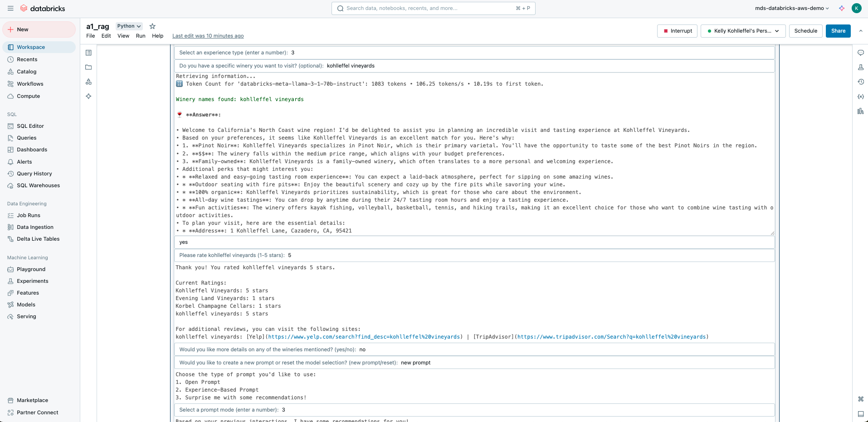Open Delta Live Tables in sidebar
This screenshot has width=868, height=422.
pos(39,239)
